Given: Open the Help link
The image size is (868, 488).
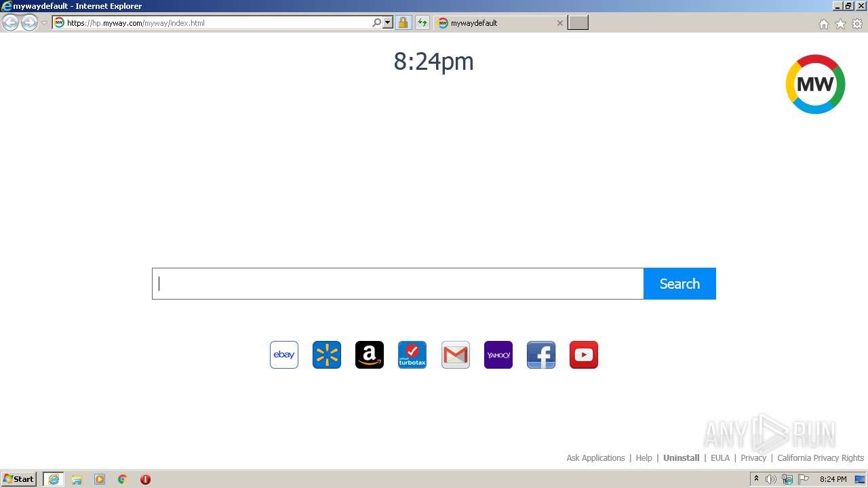Looking at the screenshot, I should (644, 458).
